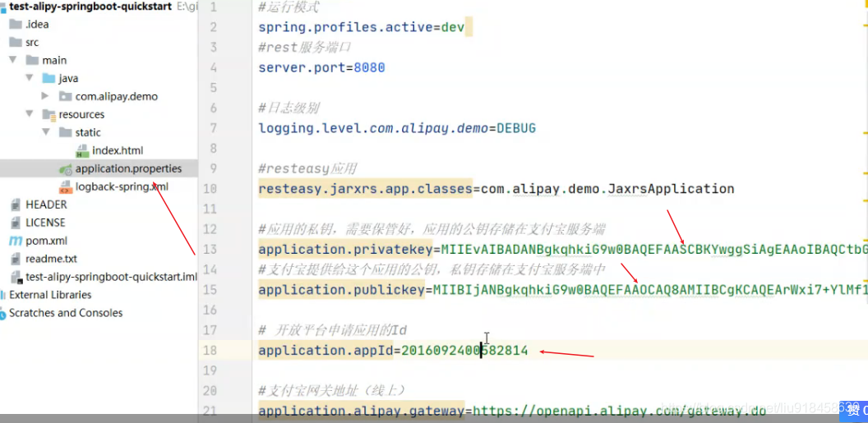Click the #rest服务端口 comment on line 3
Screen dimensions: 868x423
[304, 48]
